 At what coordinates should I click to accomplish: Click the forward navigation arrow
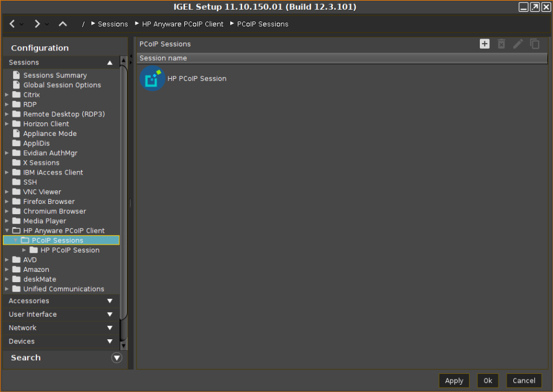click(x=37, y=24)
